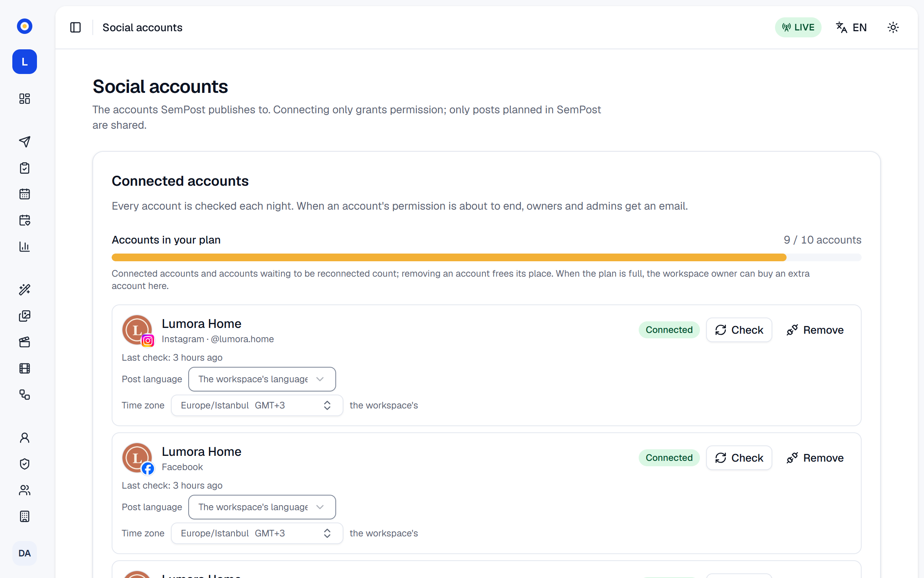Click the '9 / 10 accounts' counter
This screenshot has width=924, height=578.
(x=823, y=240)
